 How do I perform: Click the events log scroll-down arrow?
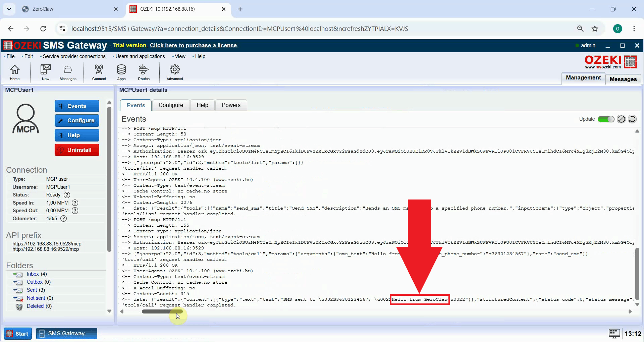637,304
